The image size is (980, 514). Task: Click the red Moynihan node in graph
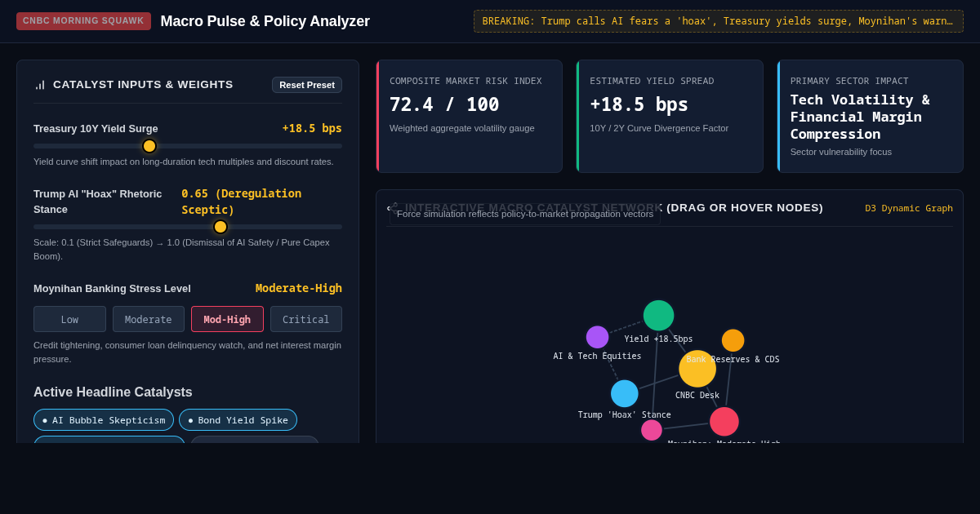(724, 422)
